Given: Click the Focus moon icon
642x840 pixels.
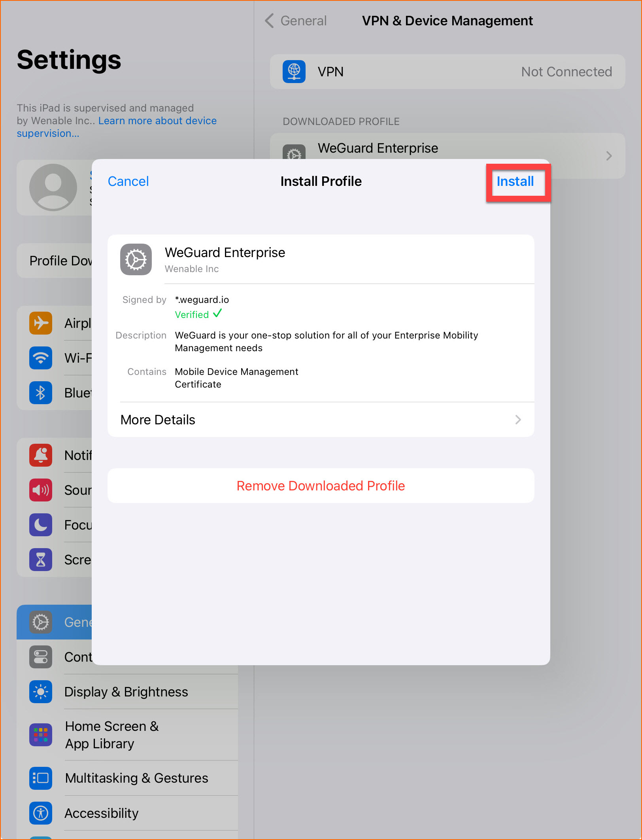Looking at the screenshot, I should click(x=41, y=525).
